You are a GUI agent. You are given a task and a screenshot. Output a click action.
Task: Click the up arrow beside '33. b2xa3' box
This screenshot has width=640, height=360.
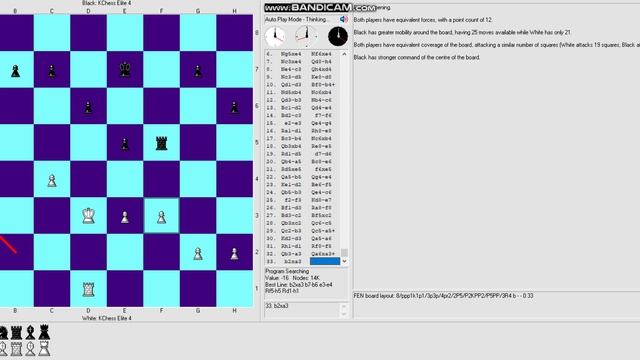point(344,306)
